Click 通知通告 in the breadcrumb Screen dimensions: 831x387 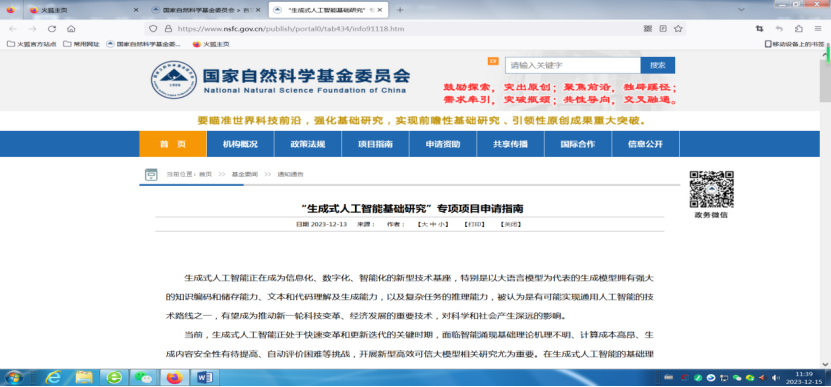[x=290, y=174]
